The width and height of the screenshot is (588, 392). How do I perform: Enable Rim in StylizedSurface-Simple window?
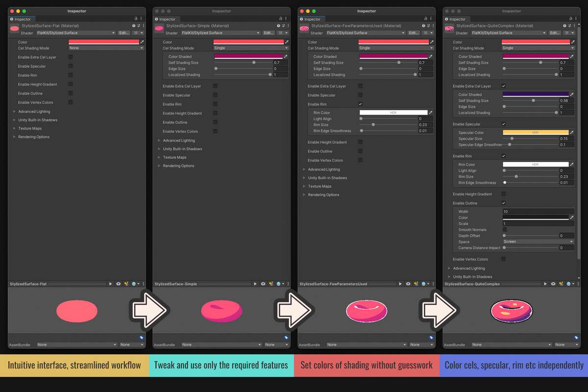pyautogui.click(x=216, y=104)
